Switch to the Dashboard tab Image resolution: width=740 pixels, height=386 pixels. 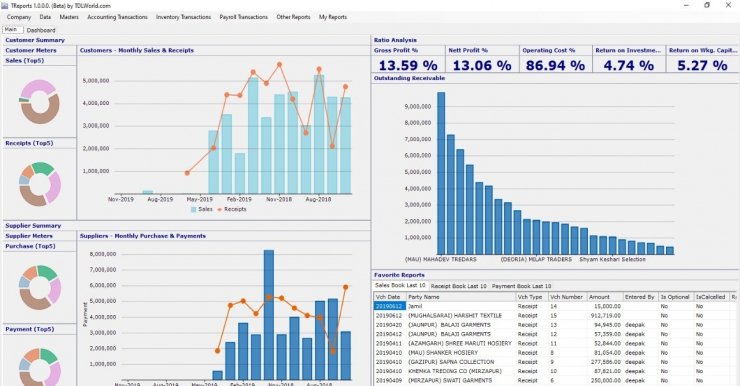point(41,30)
